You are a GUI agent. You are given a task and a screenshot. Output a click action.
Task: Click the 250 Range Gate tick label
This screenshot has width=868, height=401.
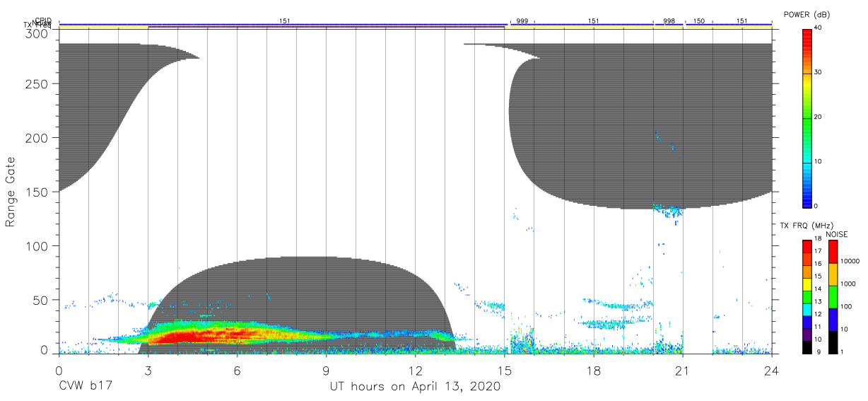[x=38, y=83]
